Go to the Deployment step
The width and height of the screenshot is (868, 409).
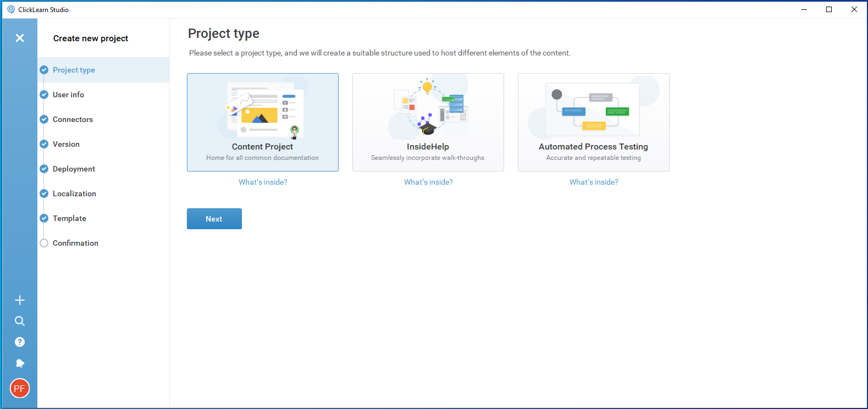tap(103, 169)
